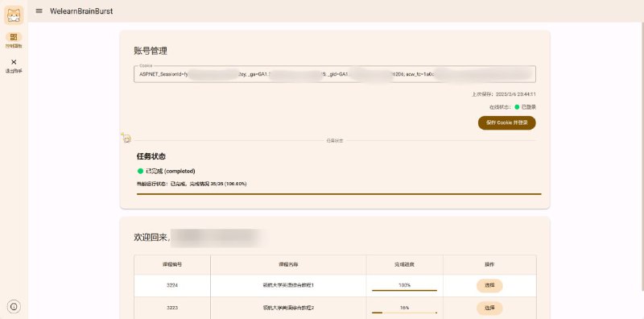
Task: Click the 欢迎回来 greeting text
Action: point(152,238)
